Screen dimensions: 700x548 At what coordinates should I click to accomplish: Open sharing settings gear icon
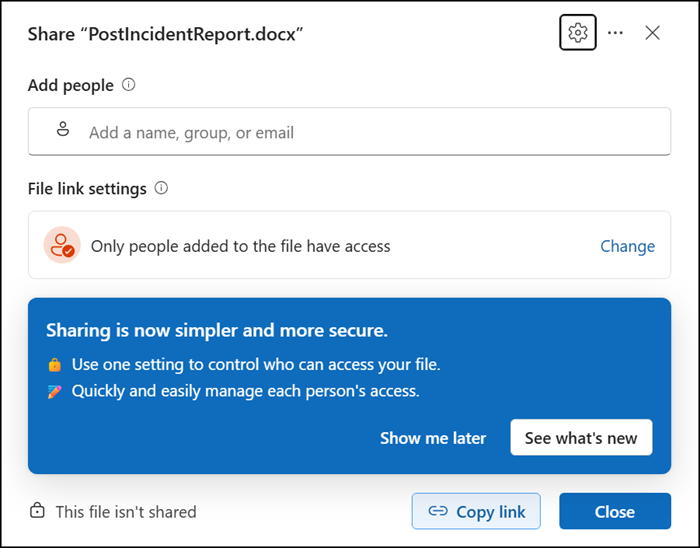point(578,33)
